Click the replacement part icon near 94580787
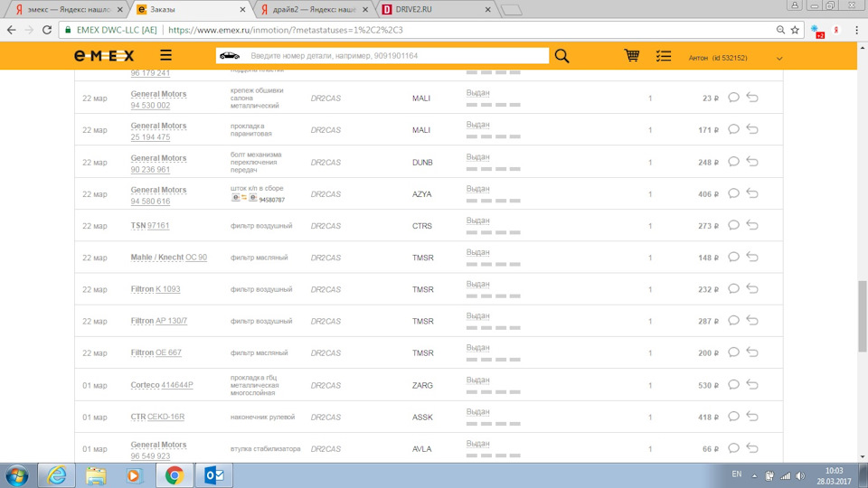This screenshot has width=868, height=488. [243, 198]
